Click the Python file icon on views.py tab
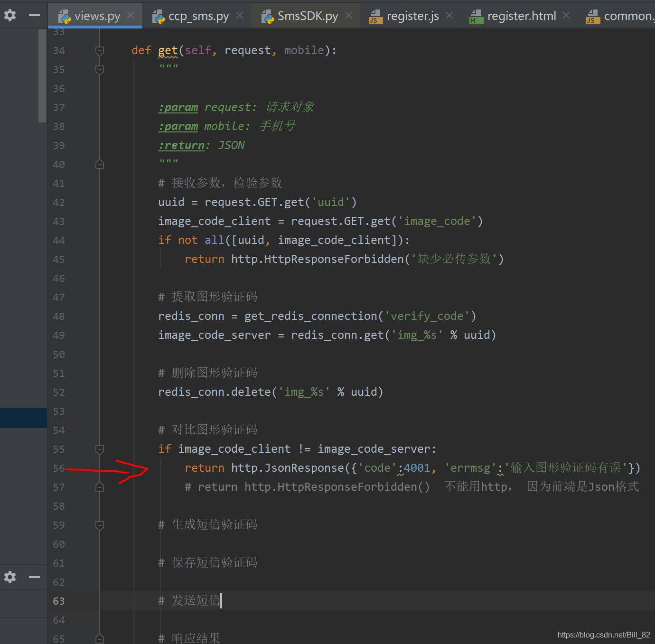 64,17
